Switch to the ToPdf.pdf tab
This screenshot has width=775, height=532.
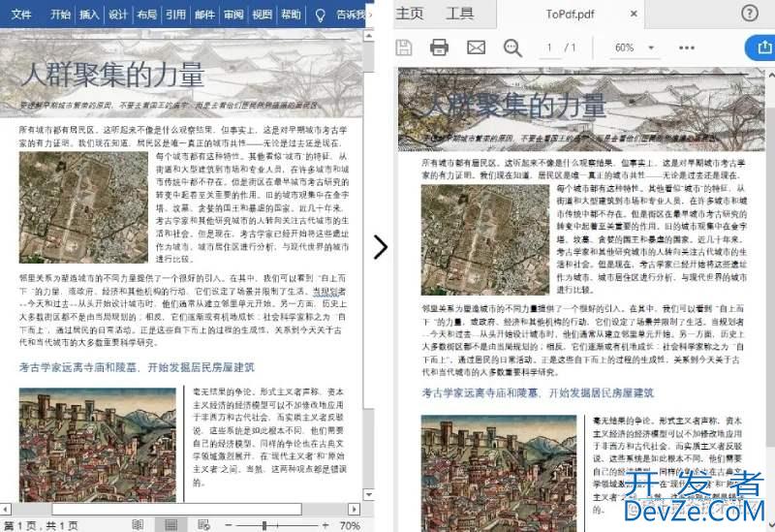pyautogui.click(x=570, y=14)
